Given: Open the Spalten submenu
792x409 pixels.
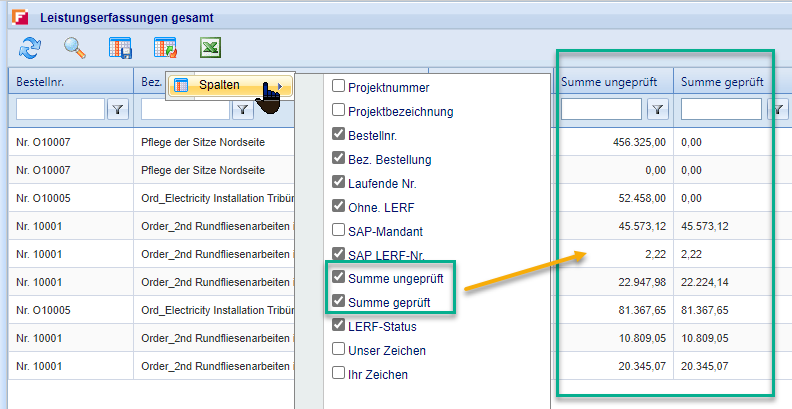Looking at the screenshot, I should 229,85.
